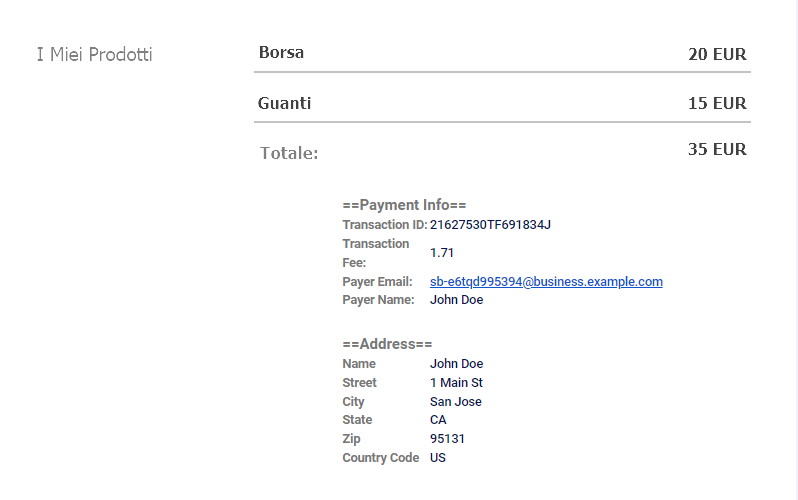798x500 pixels.
Task: Click the transaction fee value 1.71
Action: click(x=442, y=253)
